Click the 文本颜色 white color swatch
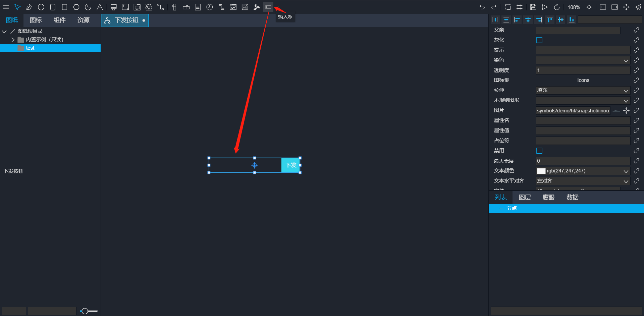This screenshot has width=644, height=316. pos(541,171)
